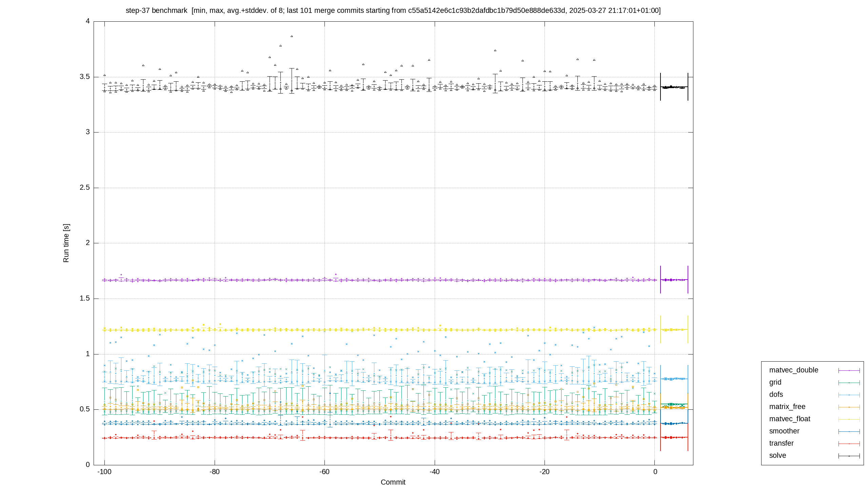The height and width of the screenshot is (488, 868).
Task: Click the -100 x-axis tick label
Action: click(104, 472)
